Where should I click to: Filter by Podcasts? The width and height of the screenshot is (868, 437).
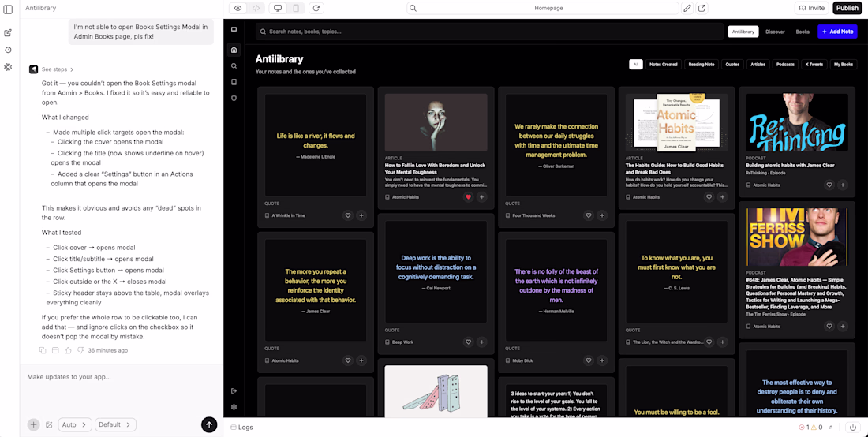click(x=785, y=64)
